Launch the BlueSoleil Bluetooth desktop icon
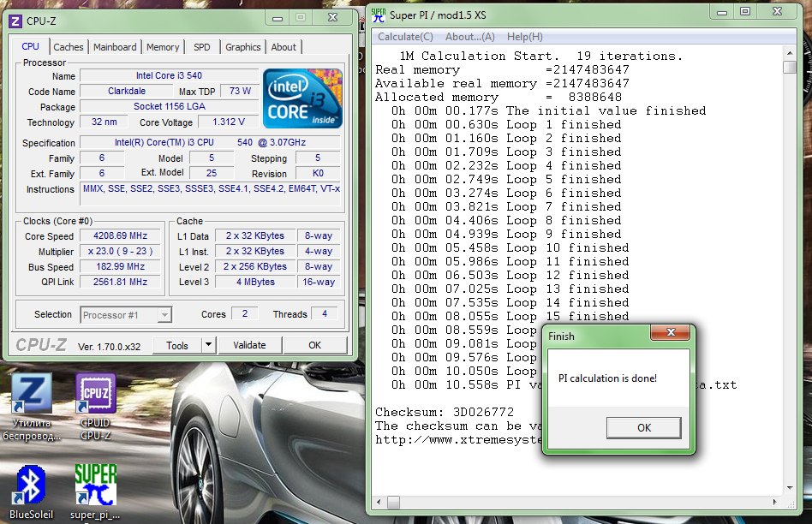 pyautogui.click(x=31, y=492)
